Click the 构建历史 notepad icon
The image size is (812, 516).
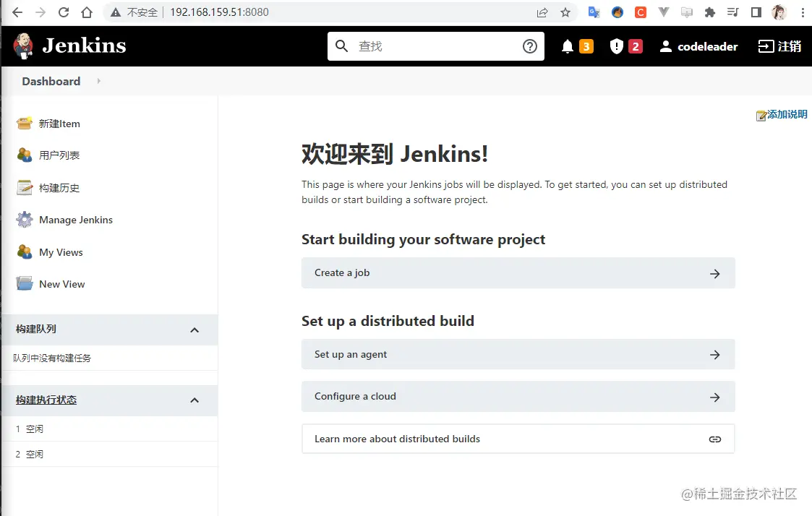(25, 187)
